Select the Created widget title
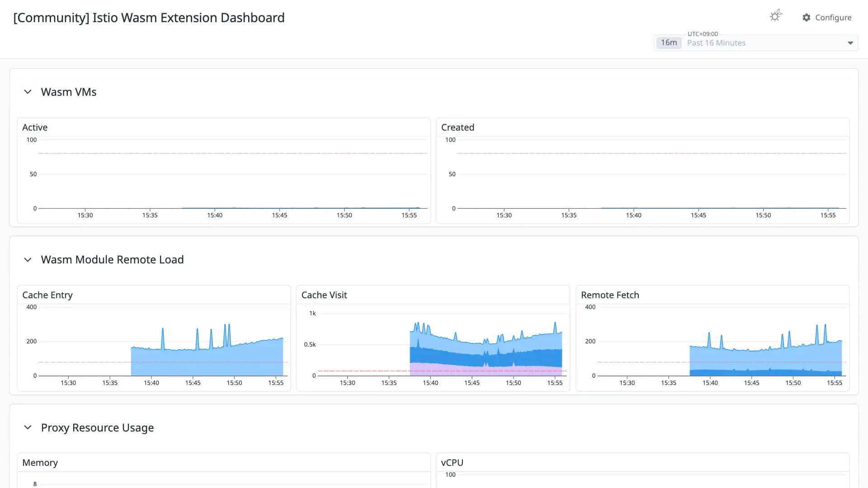868x488 pixels. (458, 127)
